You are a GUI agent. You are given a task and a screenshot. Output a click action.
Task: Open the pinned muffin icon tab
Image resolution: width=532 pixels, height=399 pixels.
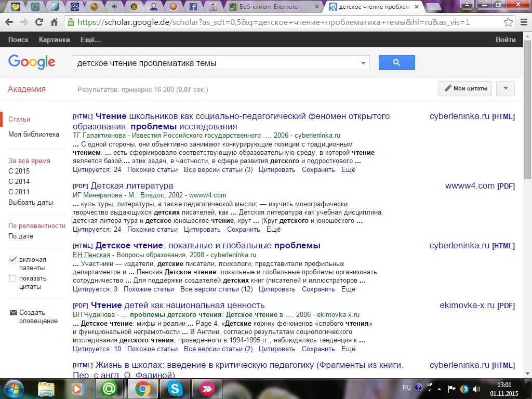pos(95,6)
